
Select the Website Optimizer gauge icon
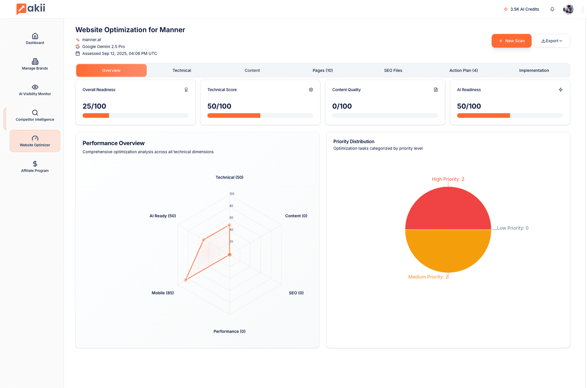35,138
